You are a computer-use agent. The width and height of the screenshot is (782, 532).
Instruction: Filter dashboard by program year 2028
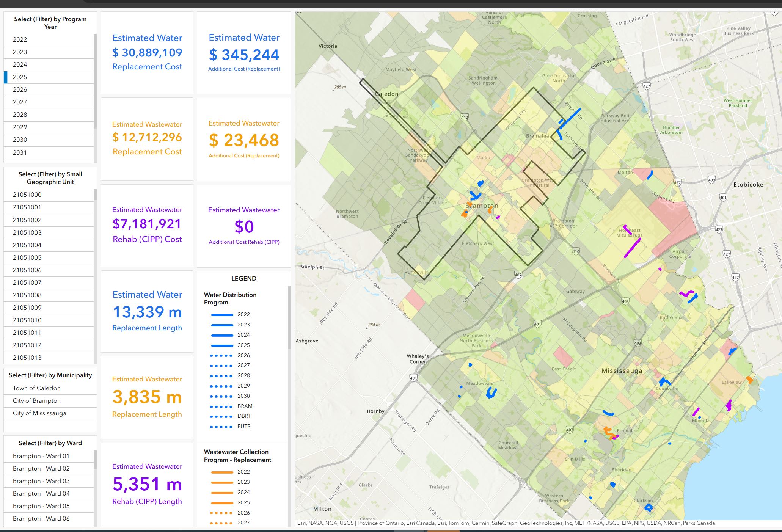[x=49, y=115]
